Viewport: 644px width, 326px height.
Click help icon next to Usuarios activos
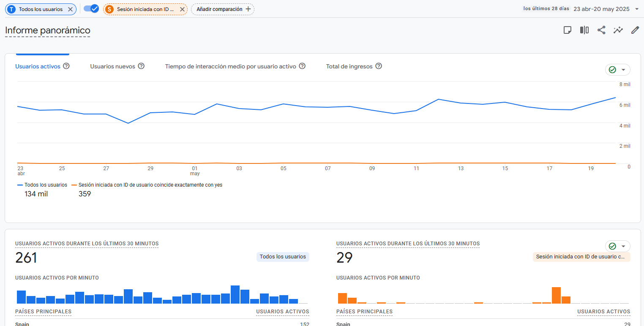click(x=66, y=66)
